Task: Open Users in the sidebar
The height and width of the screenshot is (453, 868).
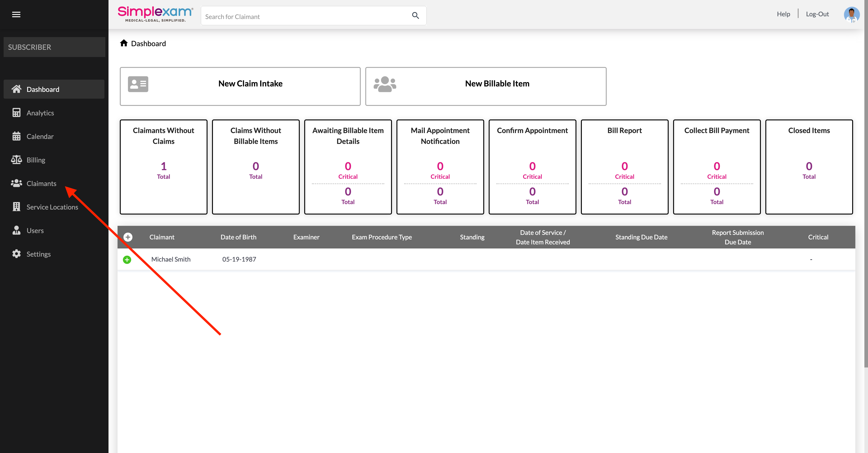Action: 35,230
